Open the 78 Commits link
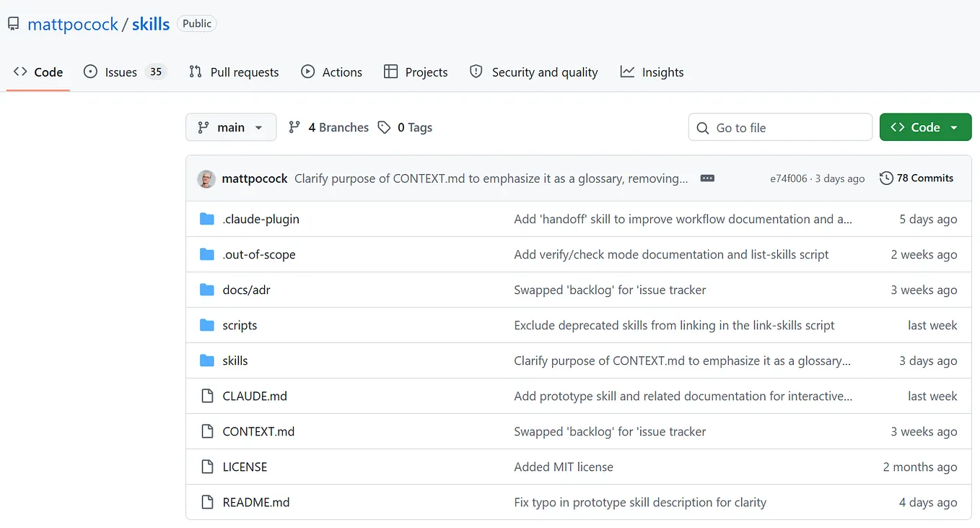The height and width of the screenshot is (528, 980). pyautogui.click(x=916, y=178)
